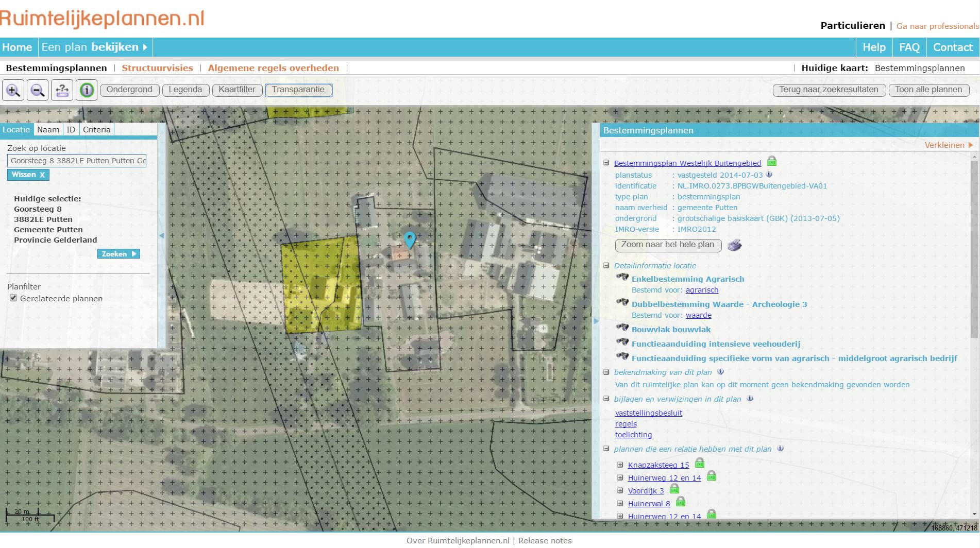Image resolution: width=980 pixels, height=548 pixels.
Task: Select the zoom in magnifier tool
Action: (13, 90)
